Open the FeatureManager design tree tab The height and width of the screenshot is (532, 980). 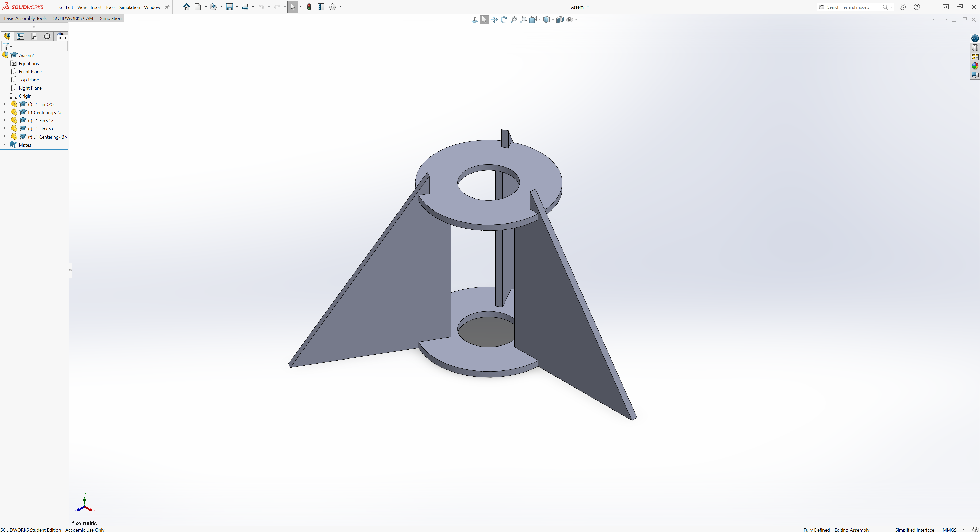(7, 36)
